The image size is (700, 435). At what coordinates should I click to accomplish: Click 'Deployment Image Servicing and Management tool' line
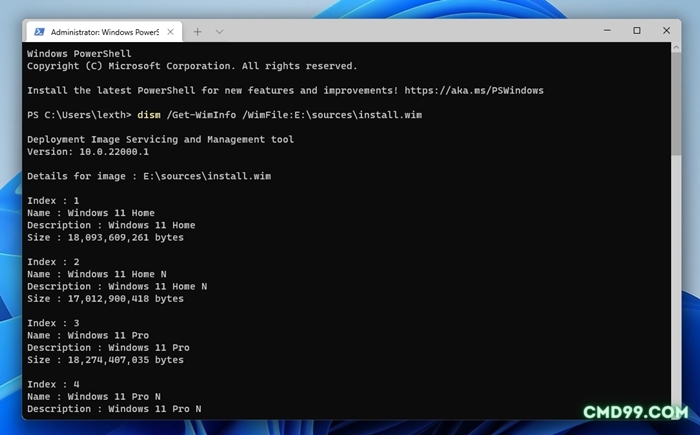[160, 140]
